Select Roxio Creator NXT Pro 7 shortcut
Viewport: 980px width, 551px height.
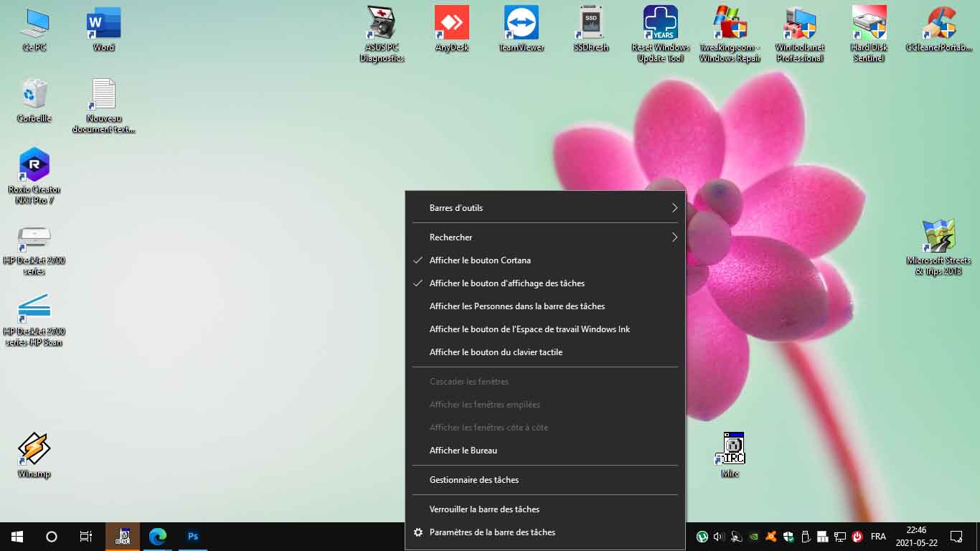pyautogui.click(x=34, y=176)
